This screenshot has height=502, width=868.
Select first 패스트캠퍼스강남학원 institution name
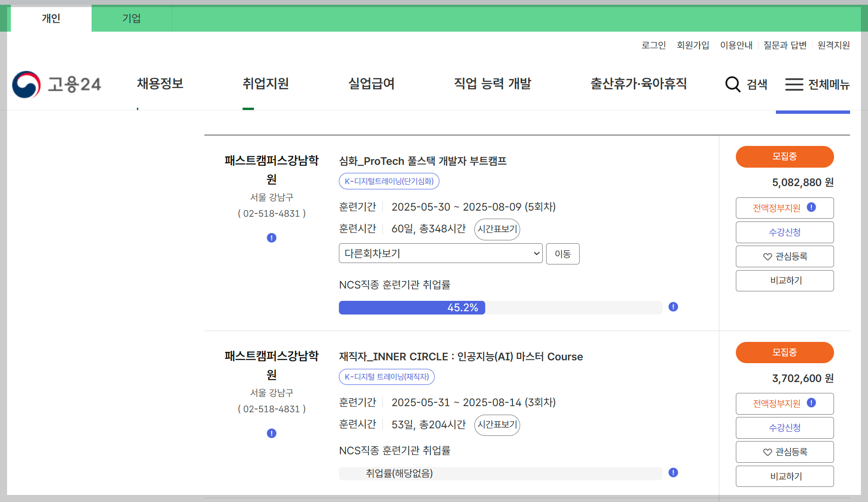(x=271, y=170)
